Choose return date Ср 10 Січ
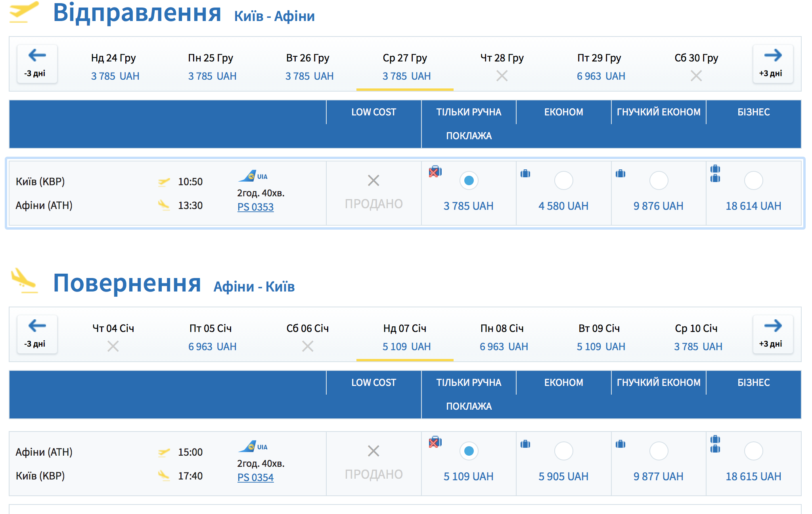 [x=697, y=337]
